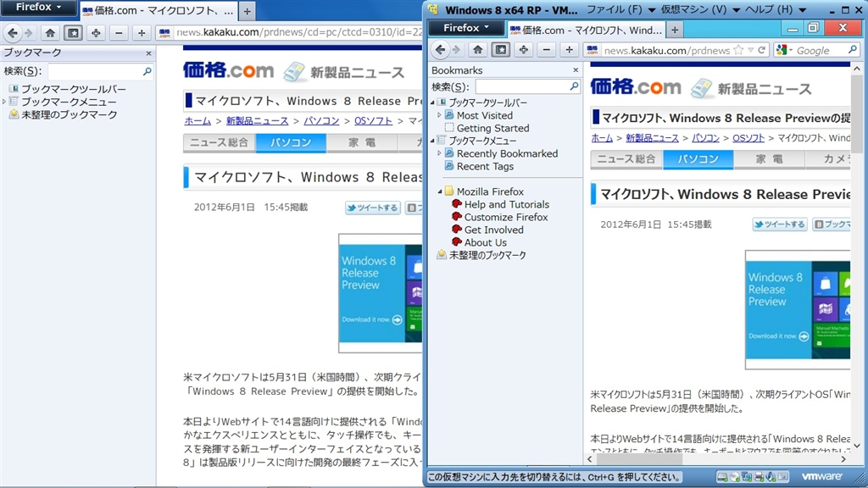Close the ブックマーク sidebar in left window
The width and height of the screenshot is (868, 488).
point(148,53)
